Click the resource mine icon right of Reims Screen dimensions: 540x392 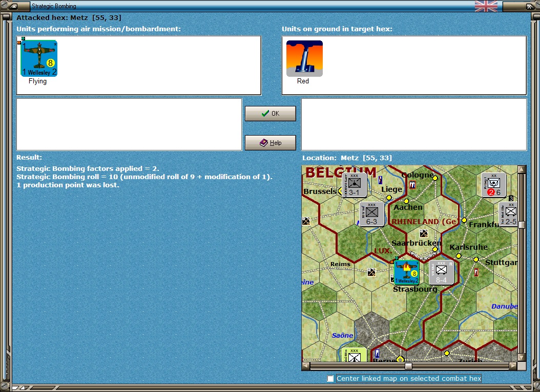[x=371, y=272]
